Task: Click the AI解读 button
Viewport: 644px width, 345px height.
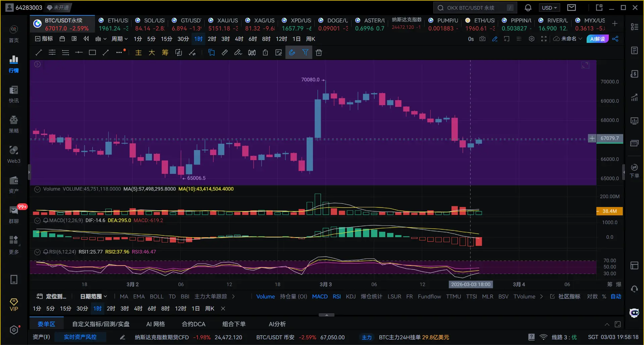Action: tap(598, 39)
